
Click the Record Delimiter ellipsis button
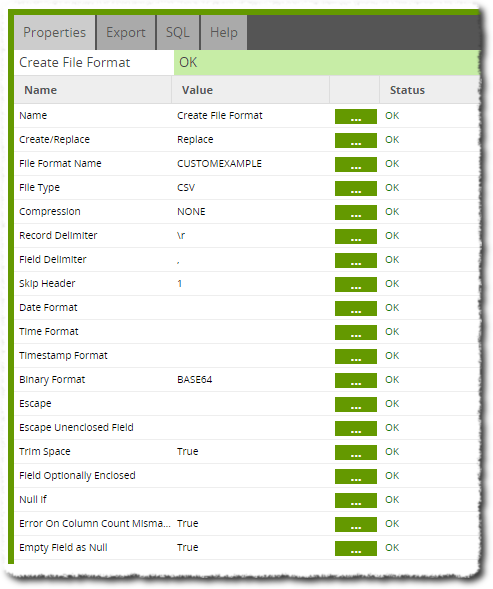click(x=355, y=237)
